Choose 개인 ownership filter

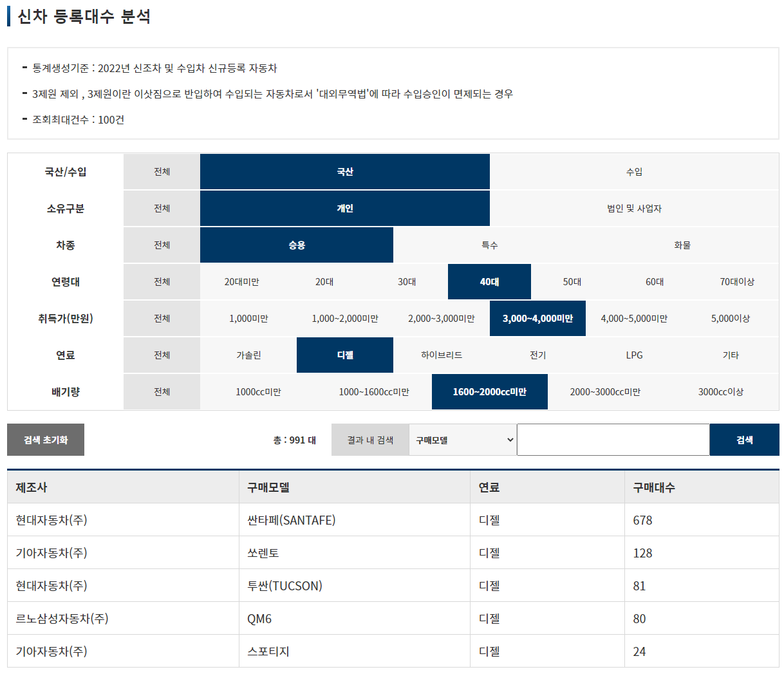coord(345,209)
